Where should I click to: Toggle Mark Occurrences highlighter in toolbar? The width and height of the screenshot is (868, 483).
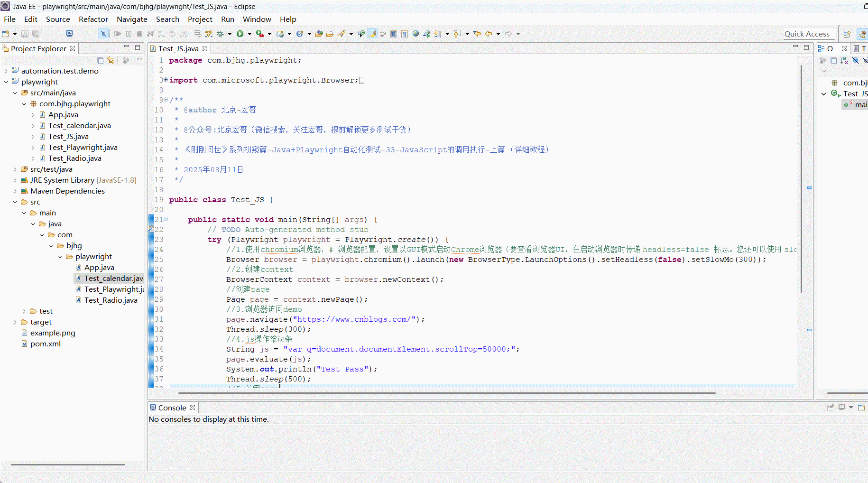pos(373,34)
